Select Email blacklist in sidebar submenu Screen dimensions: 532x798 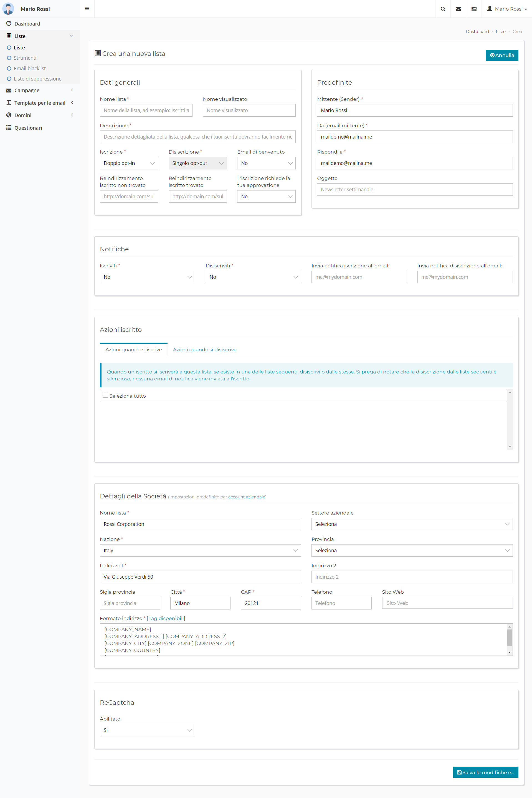[x=29, y=69]
